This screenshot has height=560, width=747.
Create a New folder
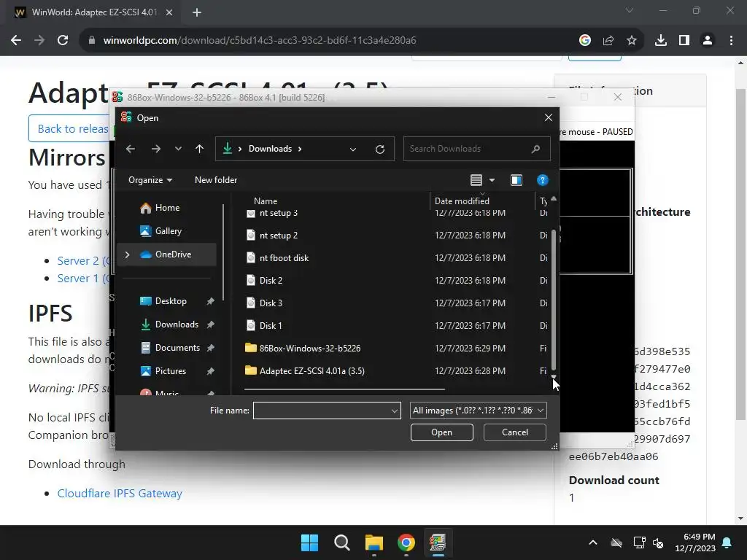point(216,180)
